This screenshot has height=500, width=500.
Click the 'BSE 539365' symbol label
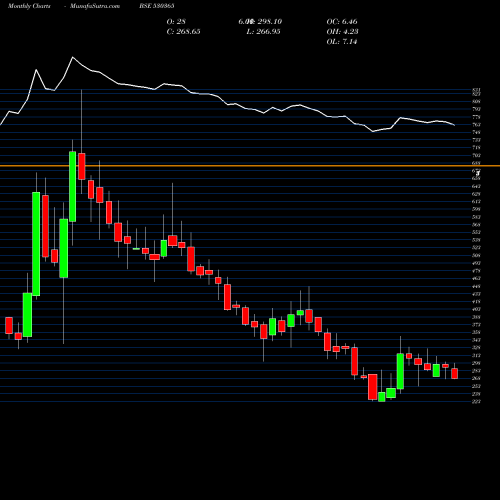[x=157, y=6]
